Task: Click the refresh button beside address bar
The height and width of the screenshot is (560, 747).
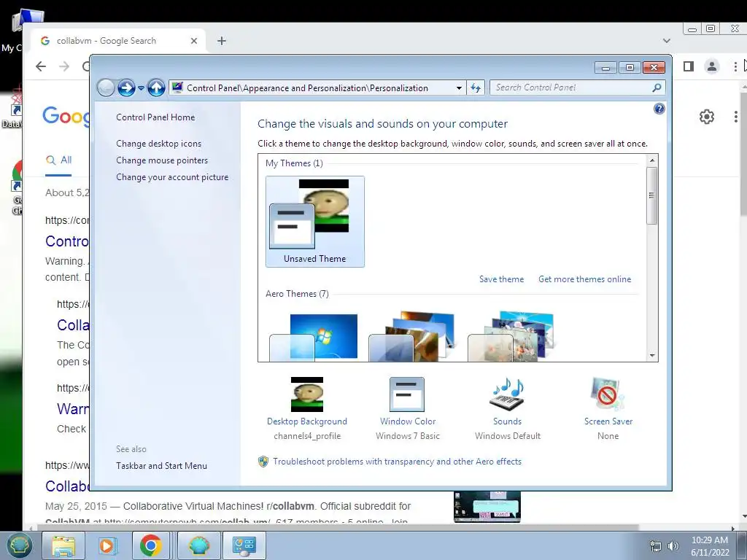Action: click(476, 87)
